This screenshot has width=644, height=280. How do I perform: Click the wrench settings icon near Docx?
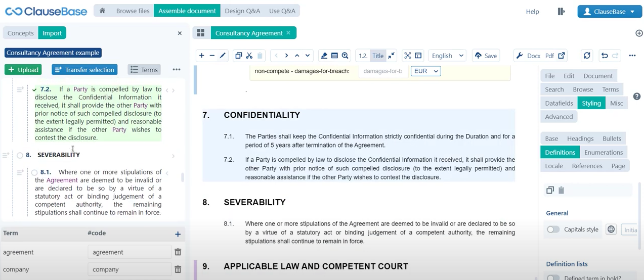click(519, 56)
